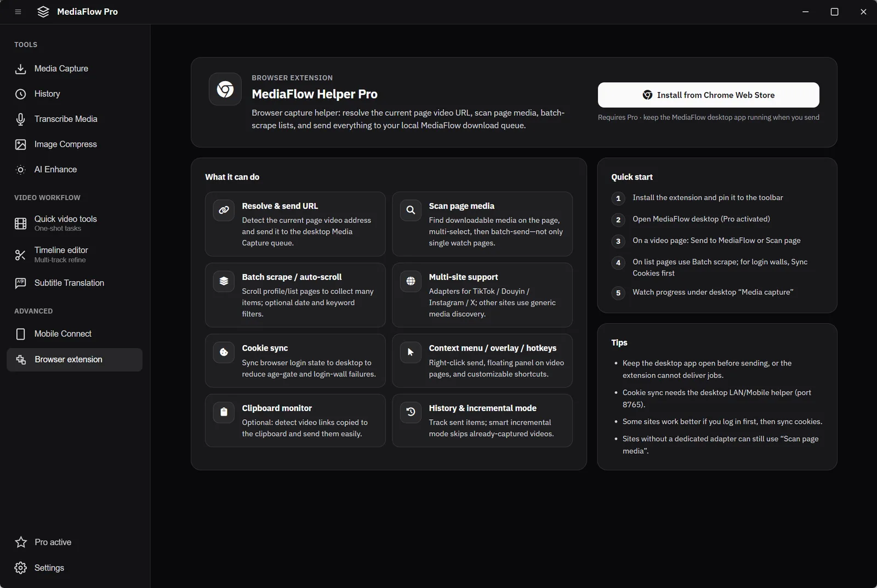Click the cursor icon for Context menu card
The image size is (877, 588).
[411, 352]
